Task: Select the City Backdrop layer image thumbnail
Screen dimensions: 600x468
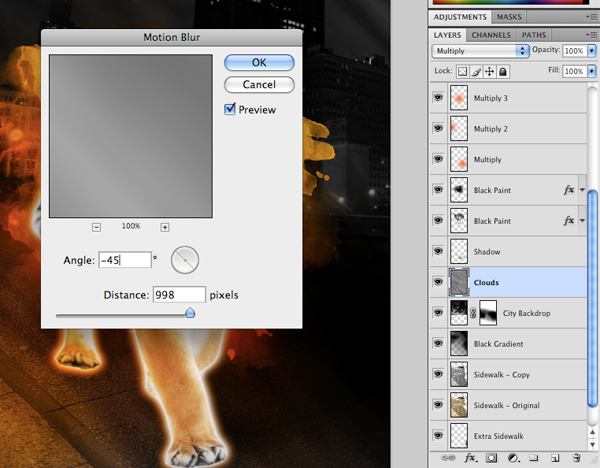Action: [459, 313]
